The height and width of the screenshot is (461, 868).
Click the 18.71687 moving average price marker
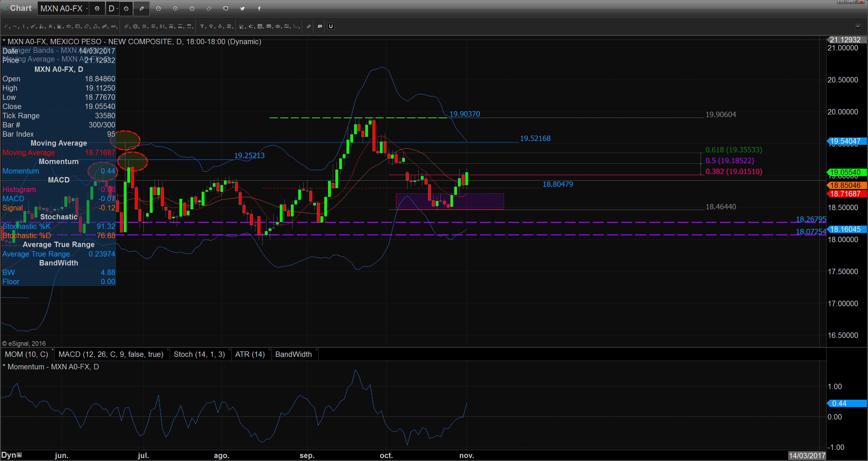click(847, 194)
